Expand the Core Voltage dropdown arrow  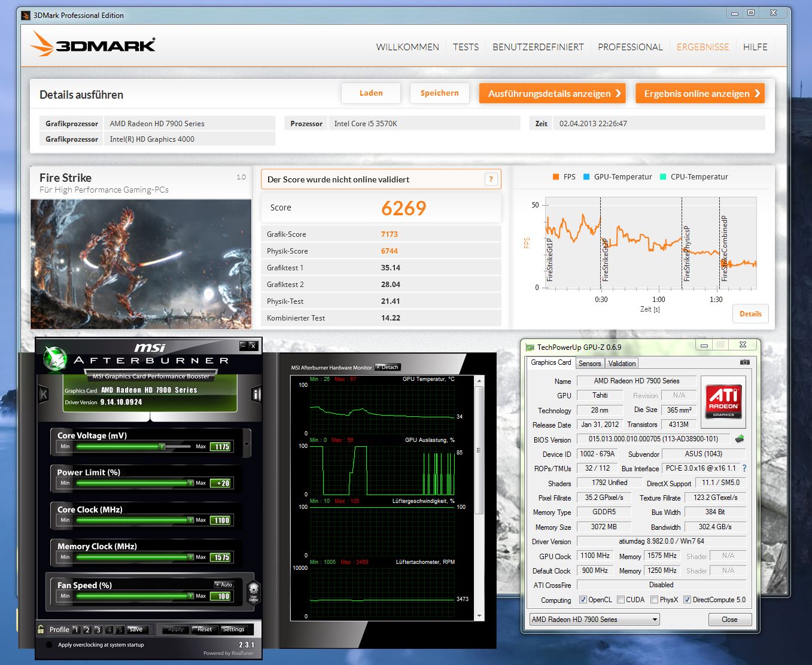[247, 444]
